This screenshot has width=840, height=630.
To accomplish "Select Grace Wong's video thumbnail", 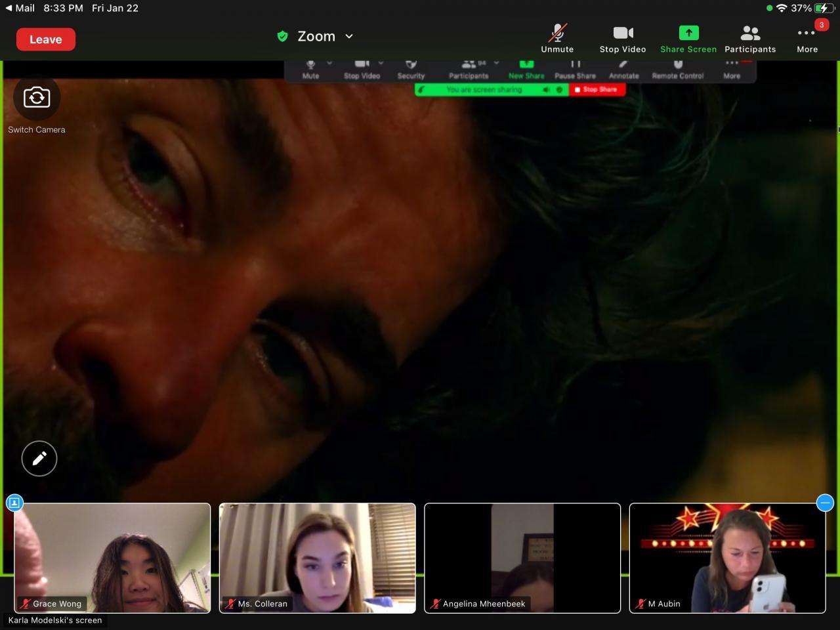I will click(112, 558).
